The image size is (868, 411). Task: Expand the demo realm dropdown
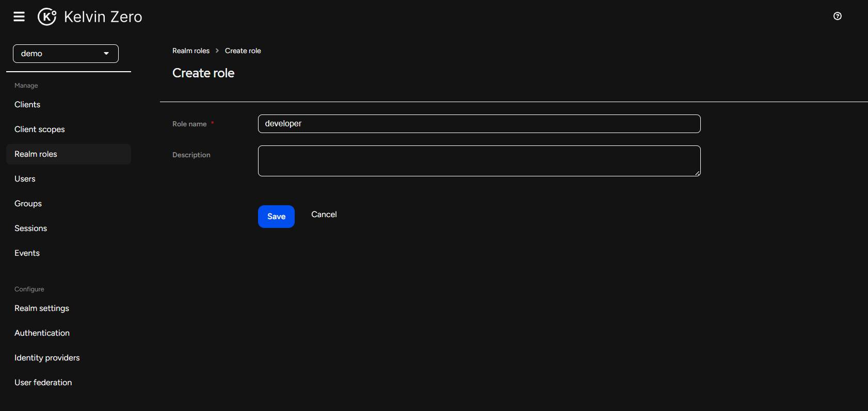[66, 54]
